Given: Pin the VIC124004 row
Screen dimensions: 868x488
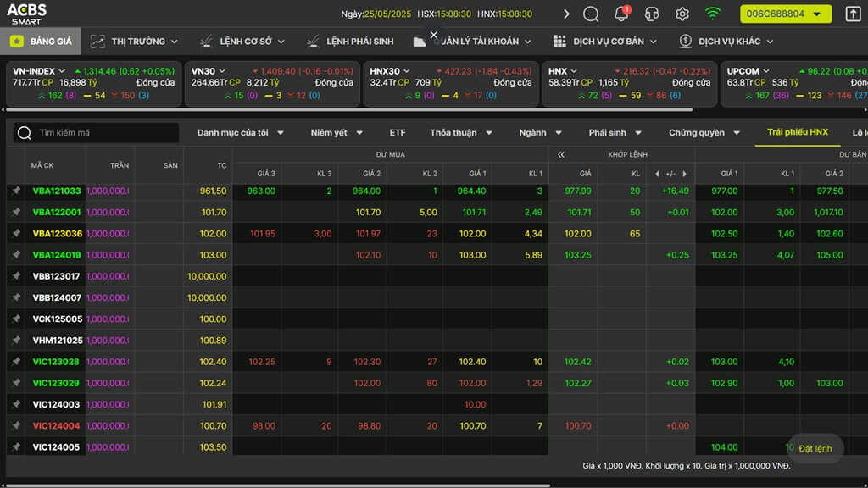Looking at the screenshot, I should click(16, 425).
